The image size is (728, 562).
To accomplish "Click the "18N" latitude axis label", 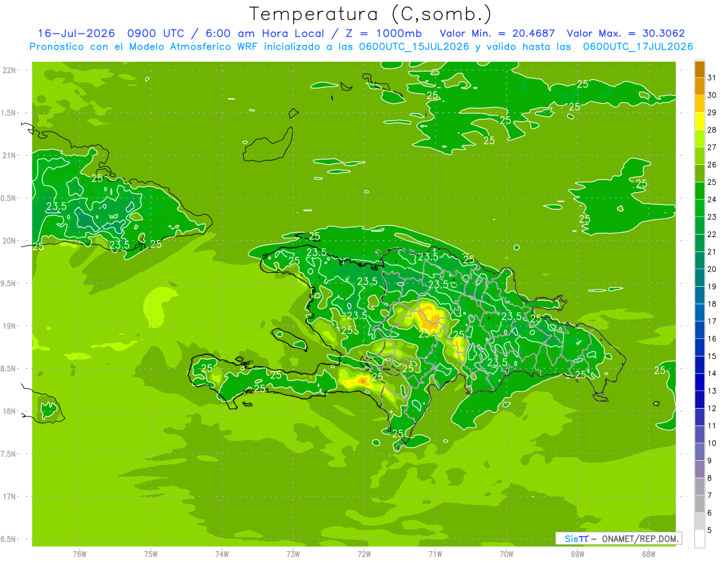I will 10,411.
